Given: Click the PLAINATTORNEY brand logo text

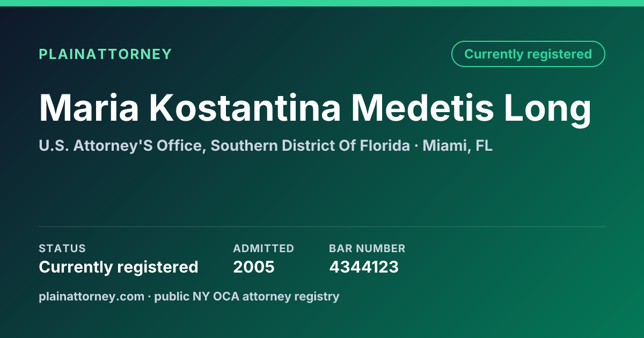Looking at the screenshot, I should [105, 54].
